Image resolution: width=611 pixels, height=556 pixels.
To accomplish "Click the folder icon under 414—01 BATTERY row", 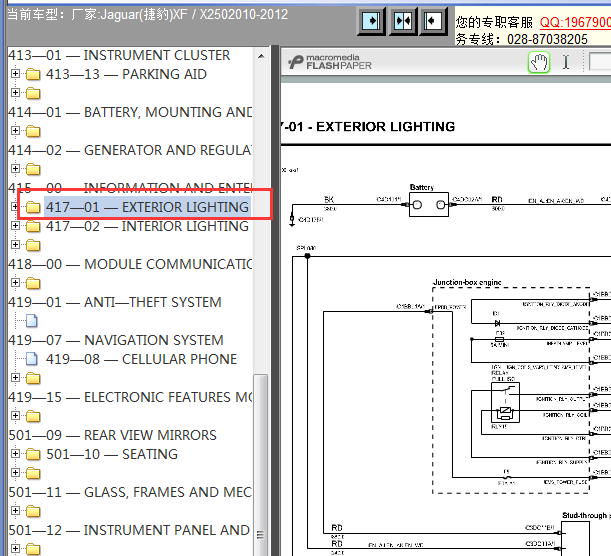I will [x=33, y=131].
